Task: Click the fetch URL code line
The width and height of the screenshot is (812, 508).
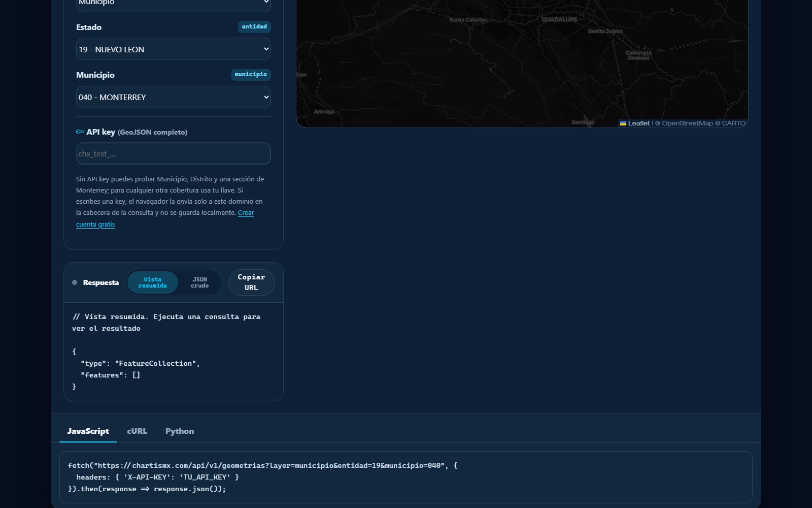Action: (x=263, y=465)
